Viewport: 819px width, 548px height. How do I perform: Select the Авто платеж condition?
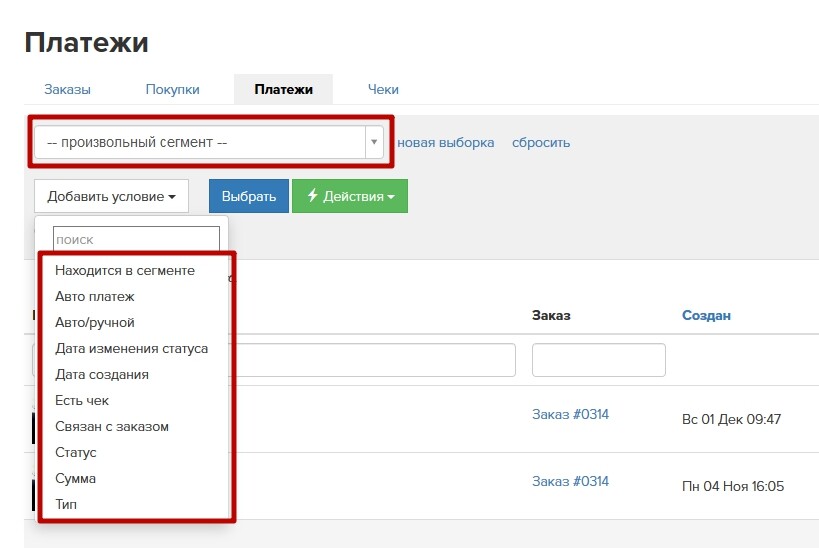tap(95, 297)
